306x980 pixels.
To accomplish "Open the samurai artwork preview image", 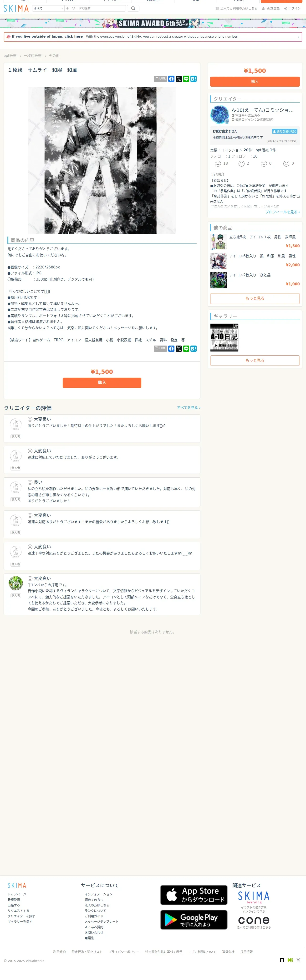I will (x=102, y=160).
